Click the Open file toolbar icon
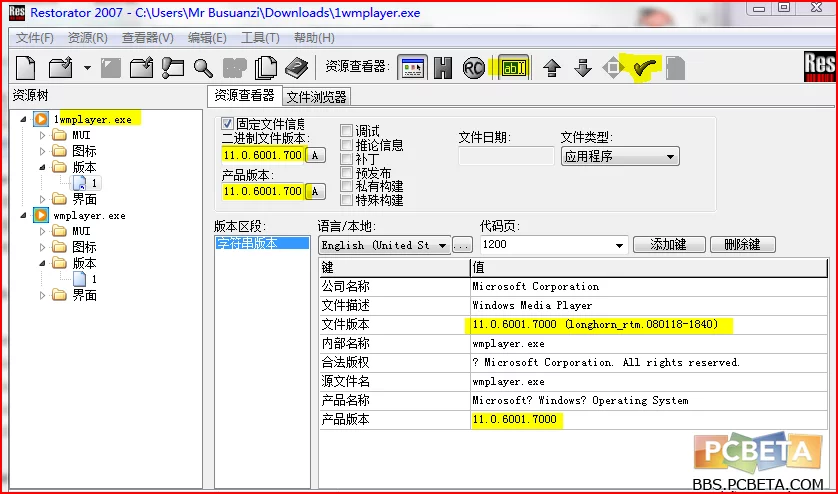 (x=61, y=68)
